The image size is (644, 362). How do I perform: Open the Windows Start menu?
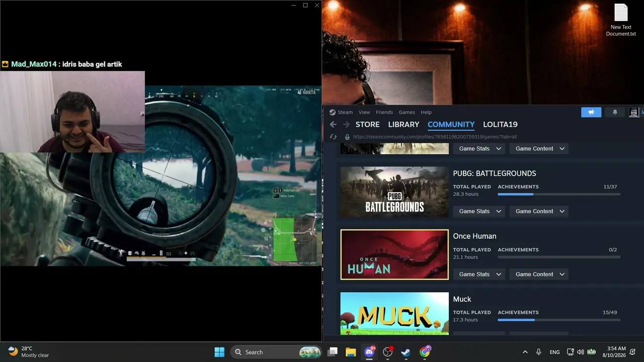click(219, 352)
